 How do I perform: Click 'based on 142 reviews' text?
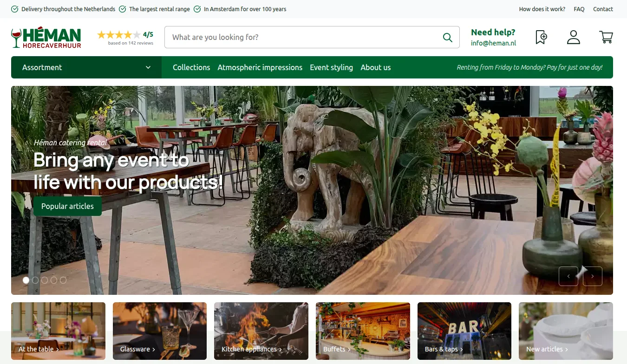coord(131,43)
